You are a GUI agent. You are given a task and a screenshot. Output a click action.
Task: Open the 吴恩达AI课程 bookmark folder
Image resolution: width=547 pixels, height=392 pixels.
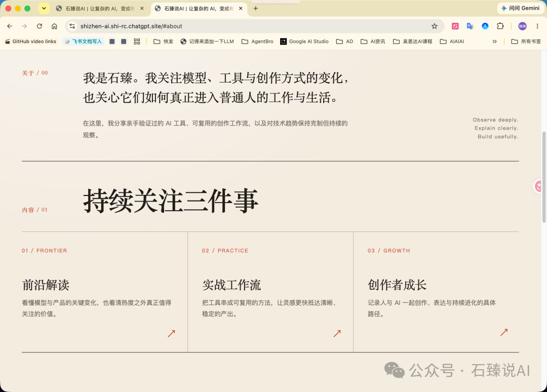point(413,42)
